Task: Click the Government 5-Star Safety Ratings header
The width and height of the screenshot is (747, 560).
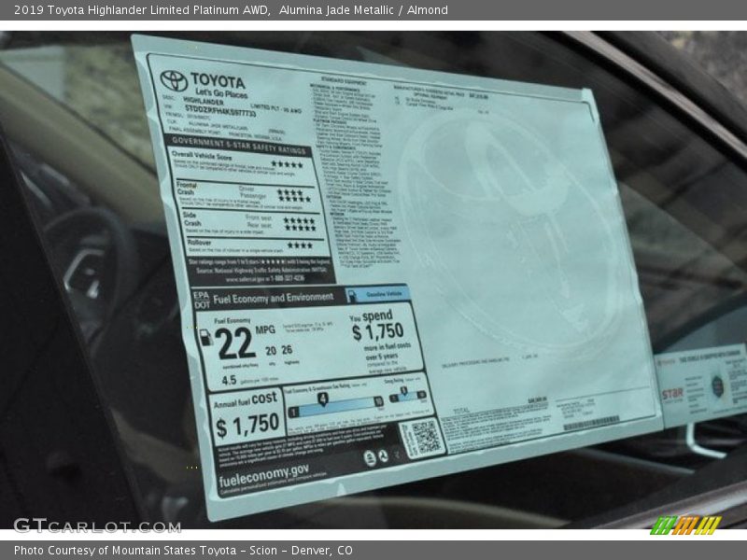Action: [238, 146]
